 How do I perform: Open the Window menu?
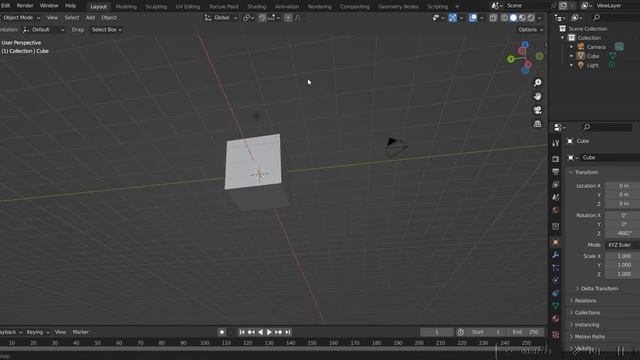coord(49,6)
